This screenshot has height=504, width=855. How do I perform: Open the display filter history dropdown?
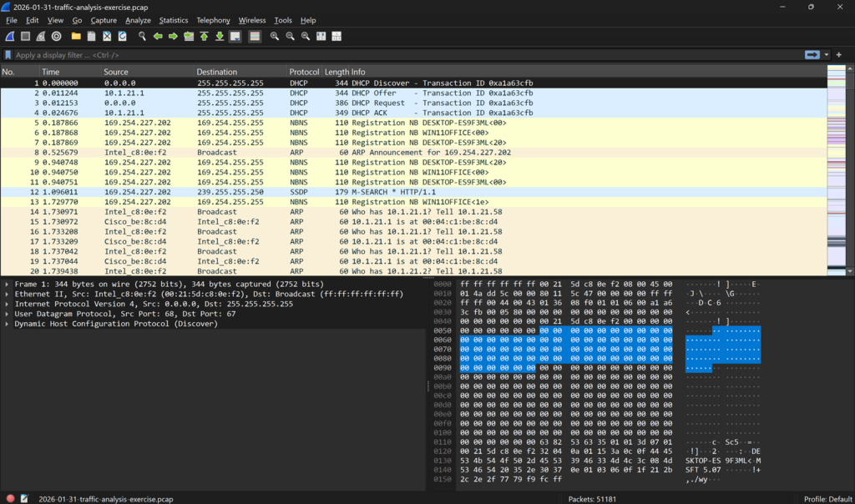[827, 55]
